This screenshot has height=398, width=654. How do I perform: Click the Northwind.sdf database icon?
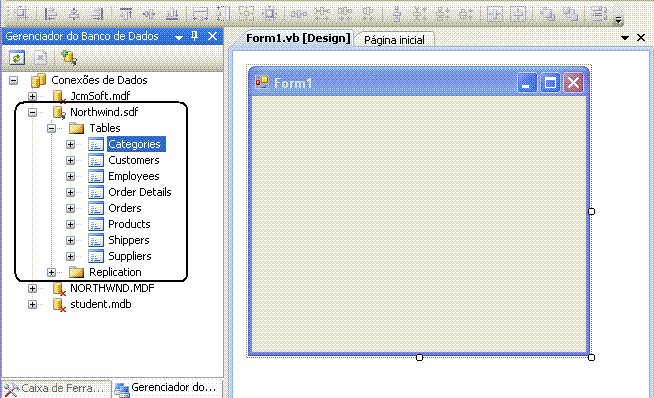pos(59,112)
